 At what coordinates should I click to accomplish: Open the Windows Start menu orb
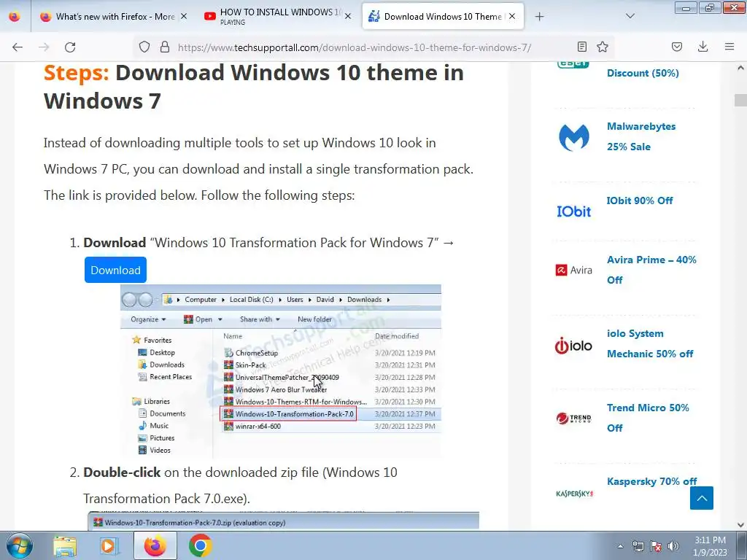(x=20, y=545)
